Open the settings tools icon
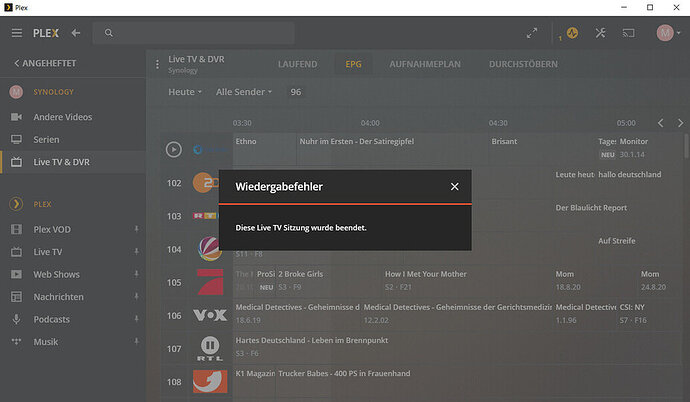Screen dimensions: 690x402 pyautogui.click(x=600, y=33)
